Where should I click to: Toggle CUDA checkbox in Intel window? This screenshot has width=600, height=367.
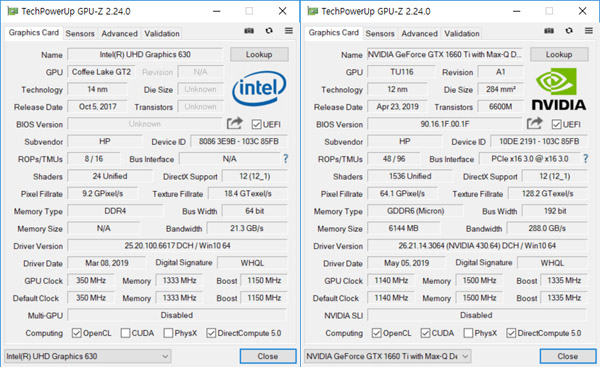(125, 333)
